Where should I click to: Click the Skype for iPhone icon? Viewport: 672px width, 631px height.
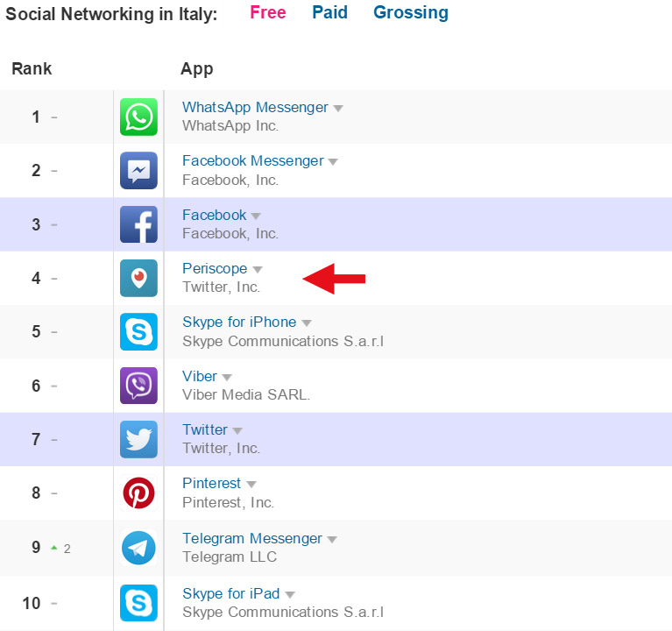click(x=138, y=332)
